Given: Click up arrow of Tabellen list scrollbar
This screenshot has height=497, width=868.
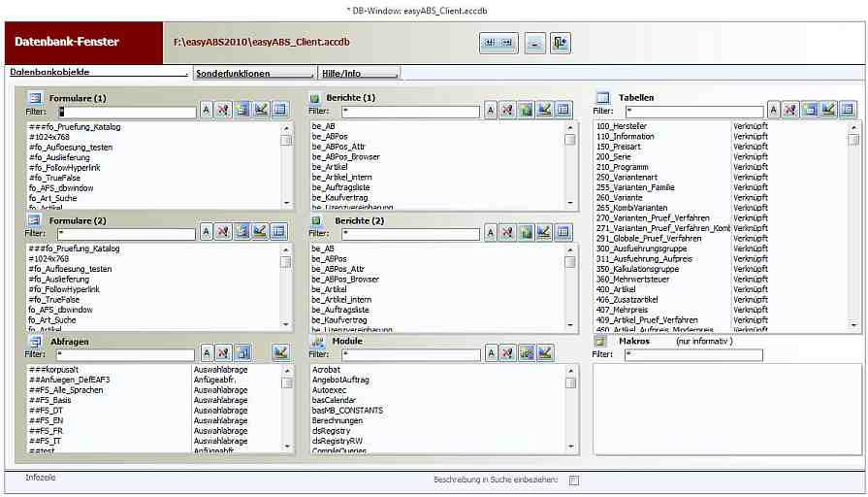Looking at the screenshot, I should coord(853,127).
